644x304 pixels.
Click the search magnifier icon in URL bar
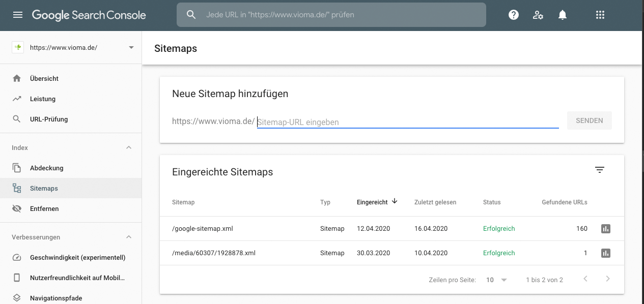pos(191,15)
